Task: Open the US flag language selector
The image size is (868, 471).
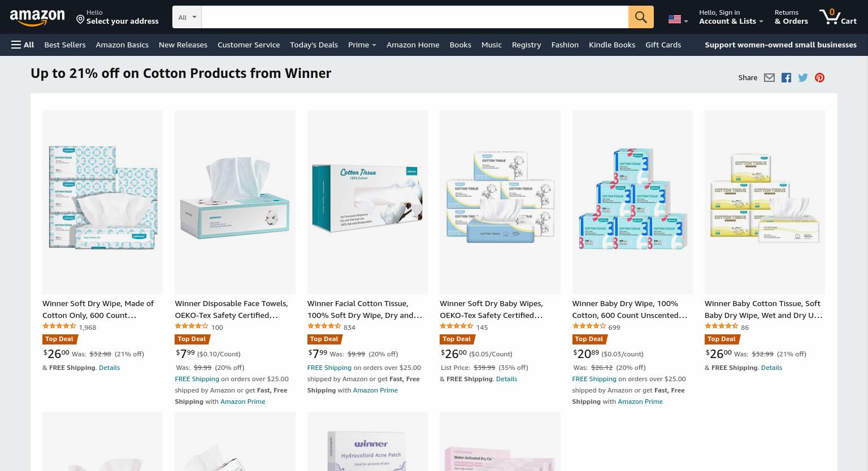Action: coord(678,19)
